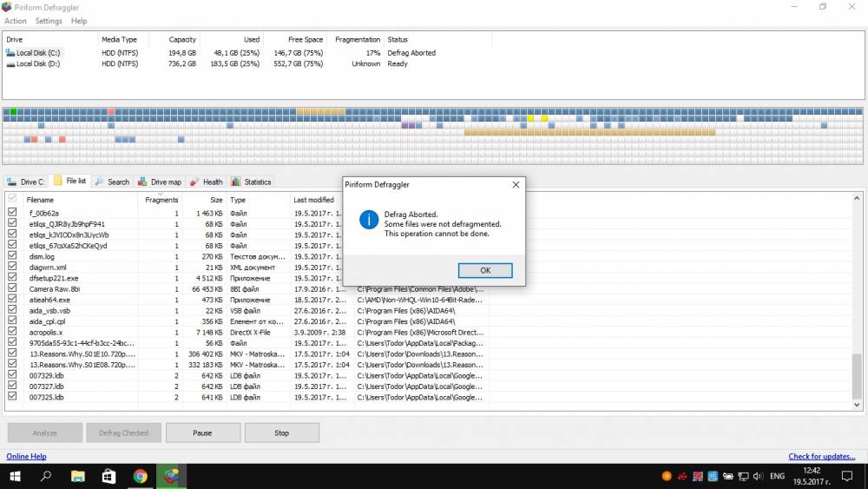868x489 pixels.
Task: Click the Search tab magnifier icon
Action: pos(100,182)
